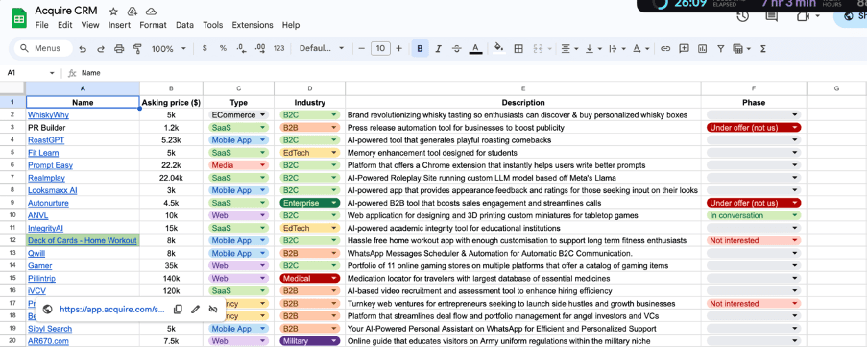
Task: Increase font size with plus button
Action: click(398, 49)
